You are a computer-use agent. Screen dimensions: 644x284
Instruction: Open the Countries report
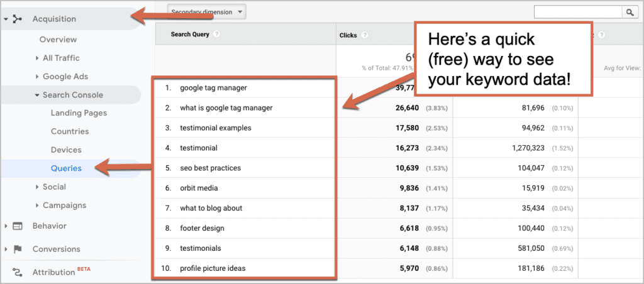(70, 131)
